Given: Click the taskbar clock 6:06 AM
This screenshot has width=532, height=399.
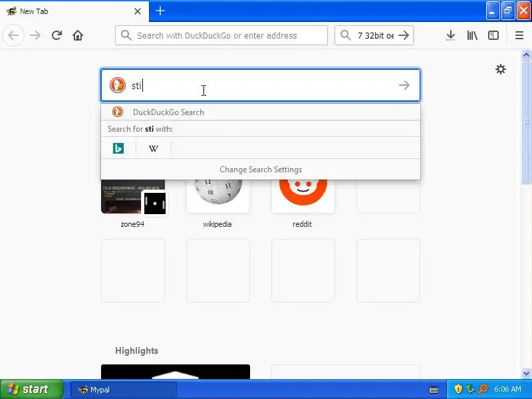Looking at the screenshot, I should click(x=507, y=389).
